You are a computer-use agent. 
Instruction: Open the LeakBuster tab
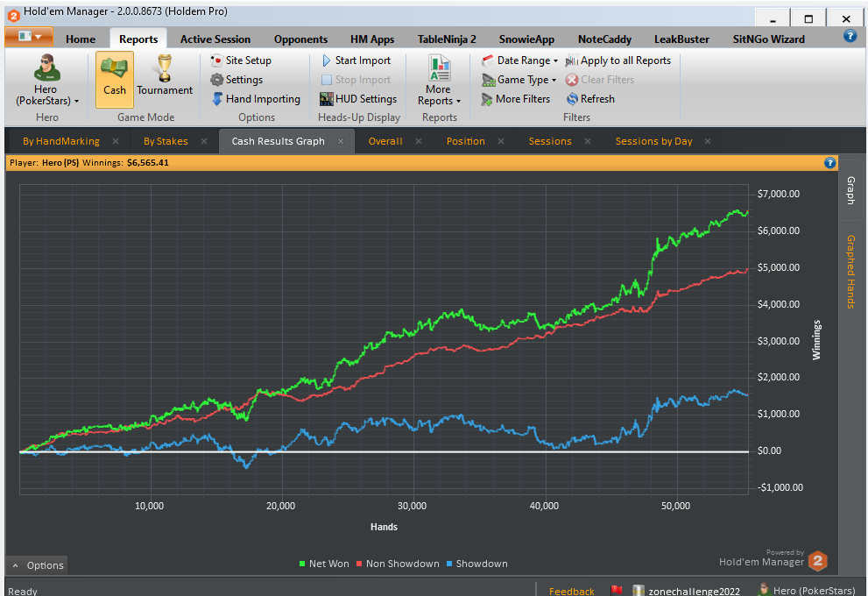click(x=681, y=39)
